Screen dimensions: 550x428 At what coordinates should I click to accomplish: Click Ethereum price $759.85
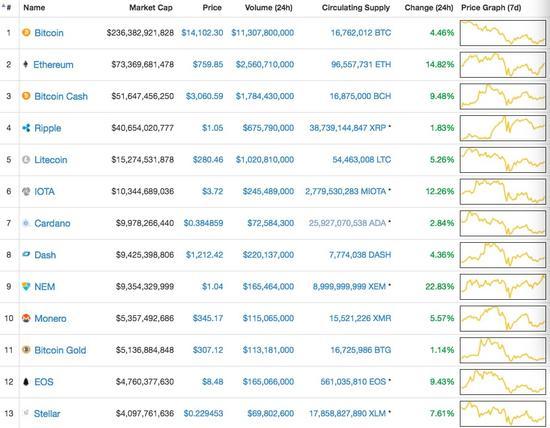pyautogui.click(x=208, y=65)
